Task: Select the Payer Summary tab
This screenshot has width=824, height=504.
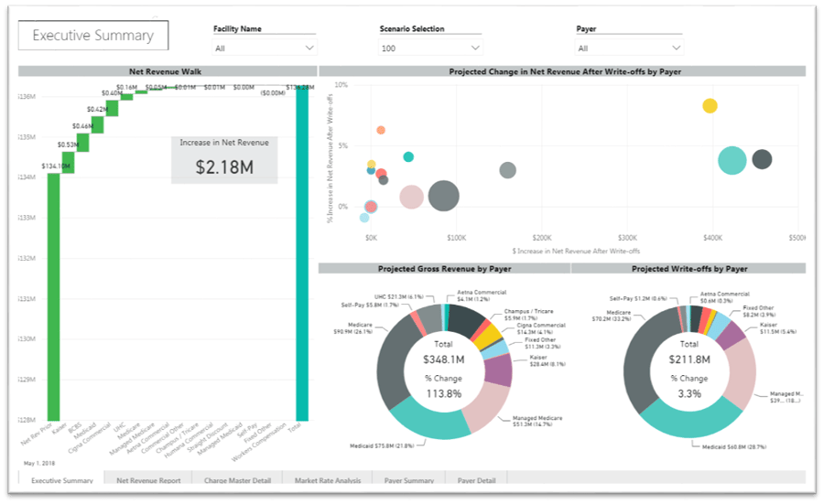Action: tap(409, 479)
